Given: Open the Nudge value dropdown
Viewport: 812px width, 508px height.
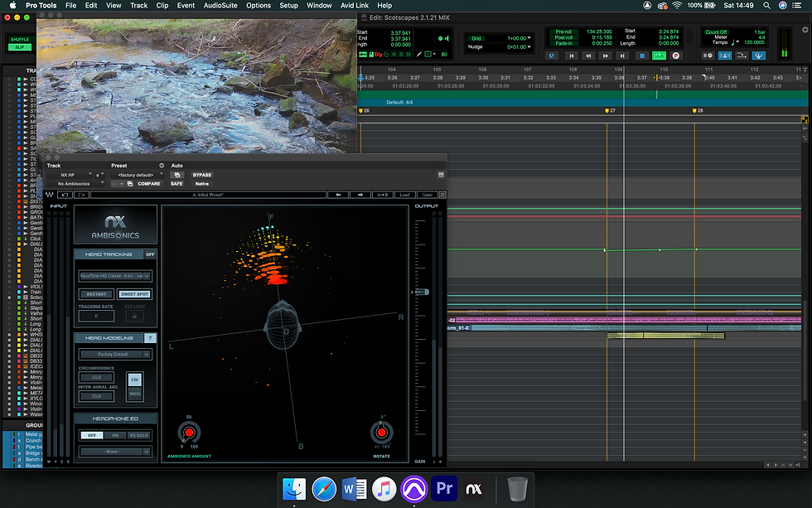Looking at the screenshot, I should (519, 47).
